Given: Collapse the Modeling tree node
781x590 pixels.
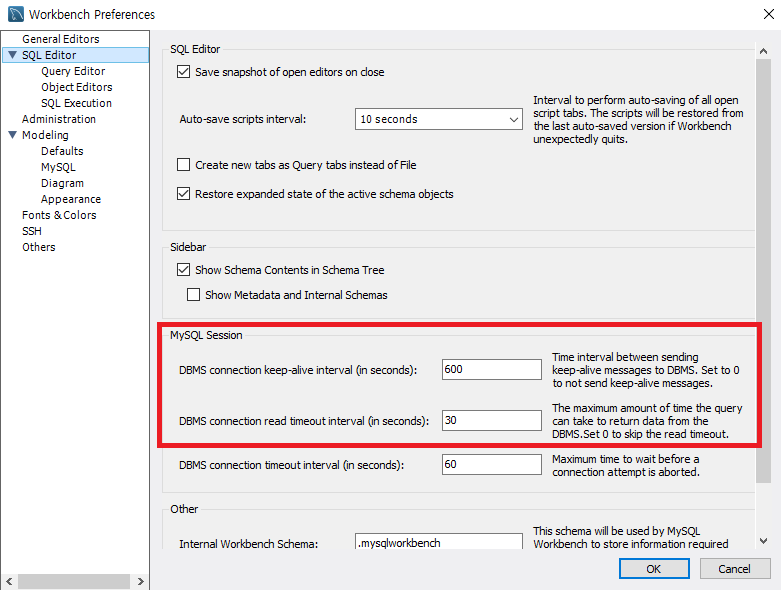Looking at the screenshot, I should click(x=12, y=135).
